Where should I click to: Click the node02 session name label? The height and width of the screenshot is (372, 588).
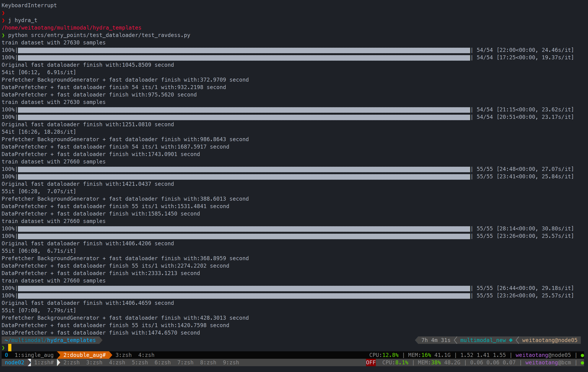pyautogui.click(x=14, y=362)
